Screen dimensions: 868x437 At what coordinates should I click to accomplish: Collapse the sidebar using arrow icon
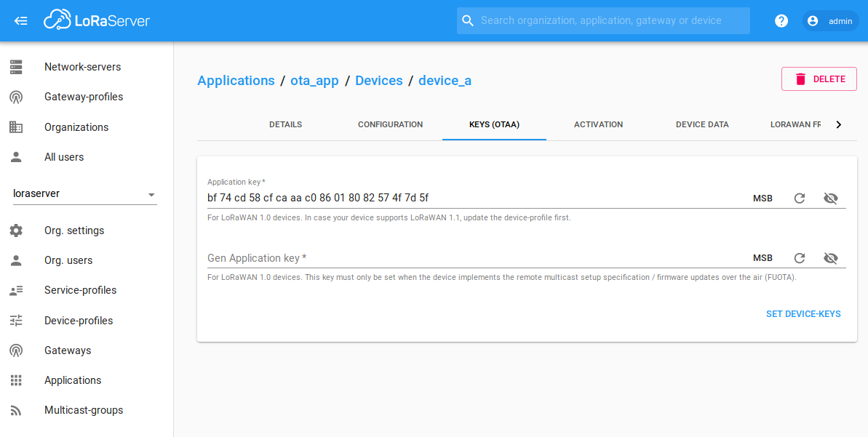point(20,20)
